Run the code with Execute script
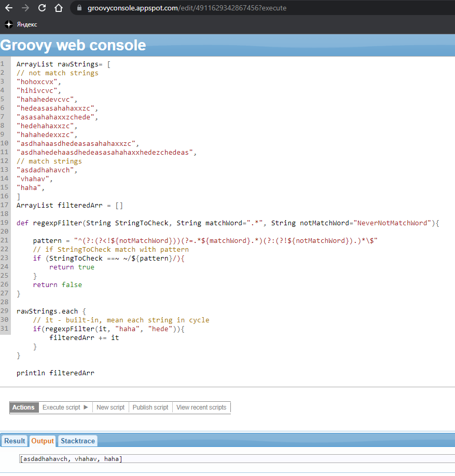Screen dimensions: 455x476 (65, 407)
